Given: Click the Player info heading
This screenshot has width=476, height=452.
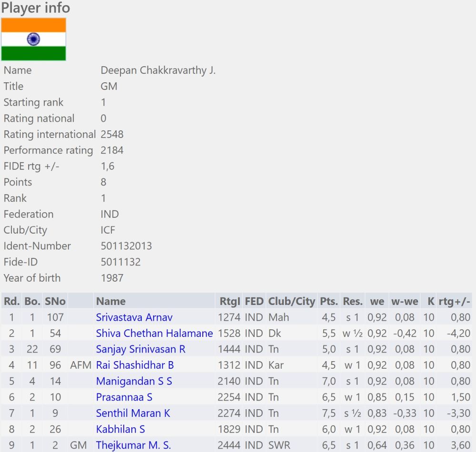Looking at the screenshot, I should tap(36, 8).
